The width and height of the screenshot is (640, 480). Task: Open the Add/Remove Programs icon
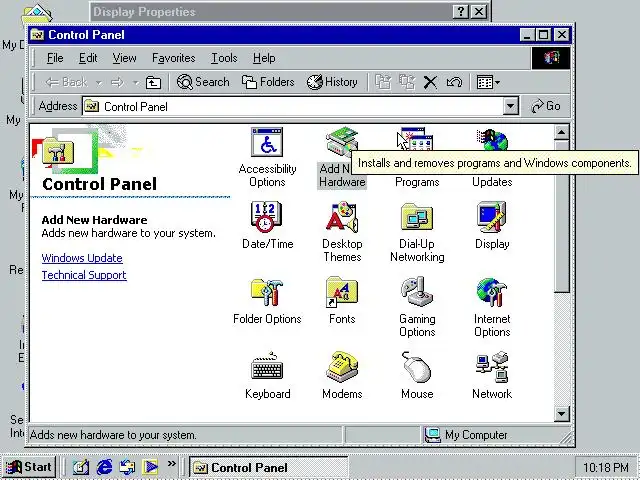pos(416,139)
